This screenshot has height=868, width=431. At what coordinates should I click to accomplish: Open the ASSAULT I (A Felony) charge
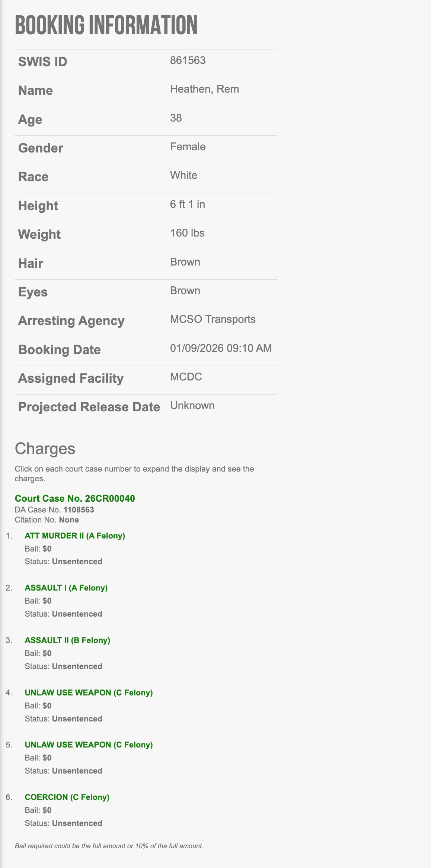tap(66, 588)
